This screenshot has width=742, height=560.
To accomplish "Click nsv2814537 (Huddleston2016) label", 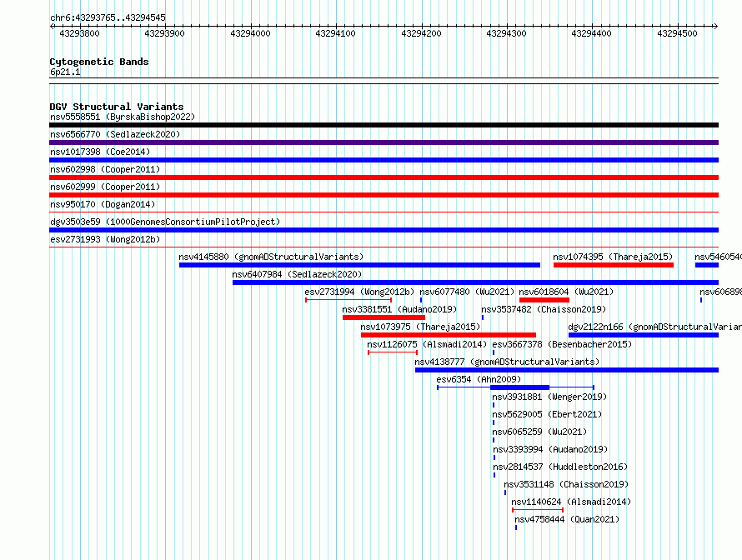I will (560, 467).
